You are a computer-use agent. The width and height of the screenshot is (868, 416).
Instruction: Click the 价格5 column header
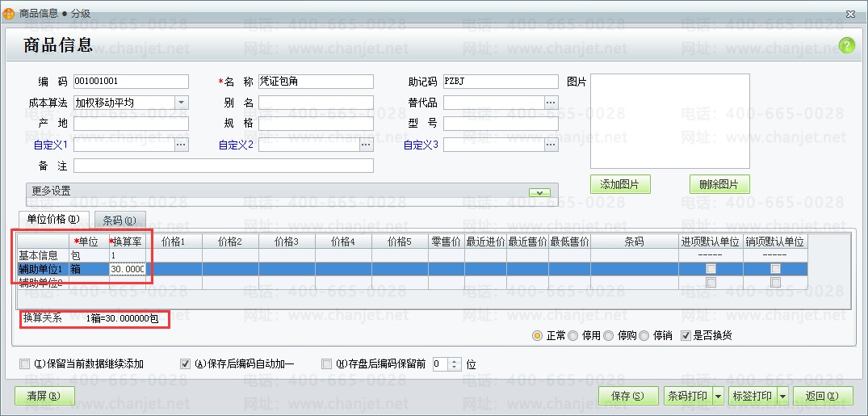400,242
